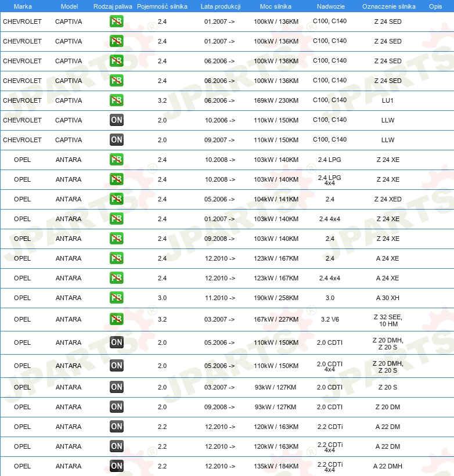The image size is (454, 476).
Task: Select the 93kW / 127KM cell in the Z 20 DM row
Action: [275, 407]
